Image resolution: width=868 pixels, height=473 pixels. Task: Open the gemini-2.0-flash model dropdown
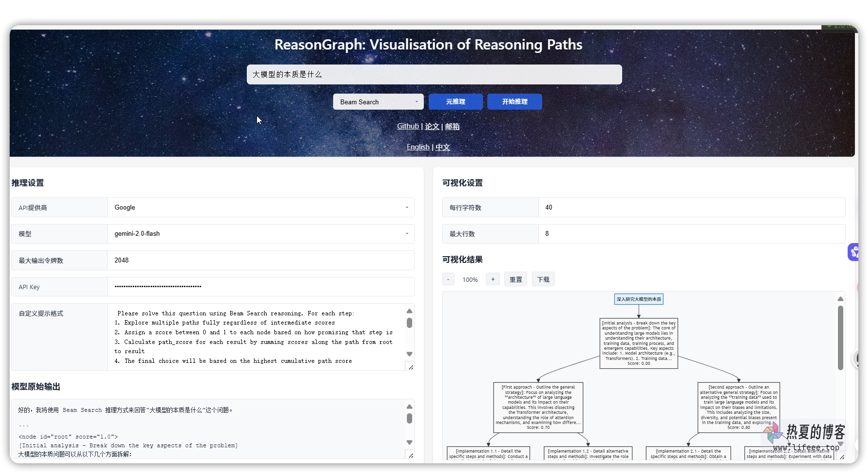point(260,234)
